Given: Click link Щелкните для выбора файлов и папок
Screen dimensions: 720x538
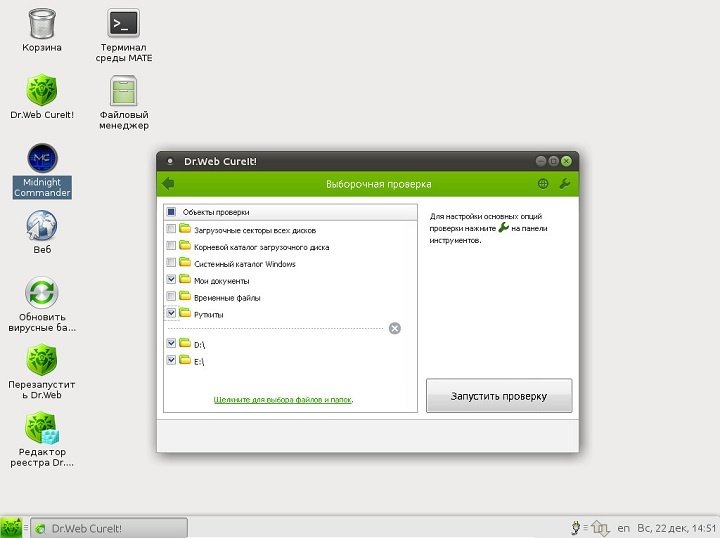Looking at the screenshot, I should point(283,400).
